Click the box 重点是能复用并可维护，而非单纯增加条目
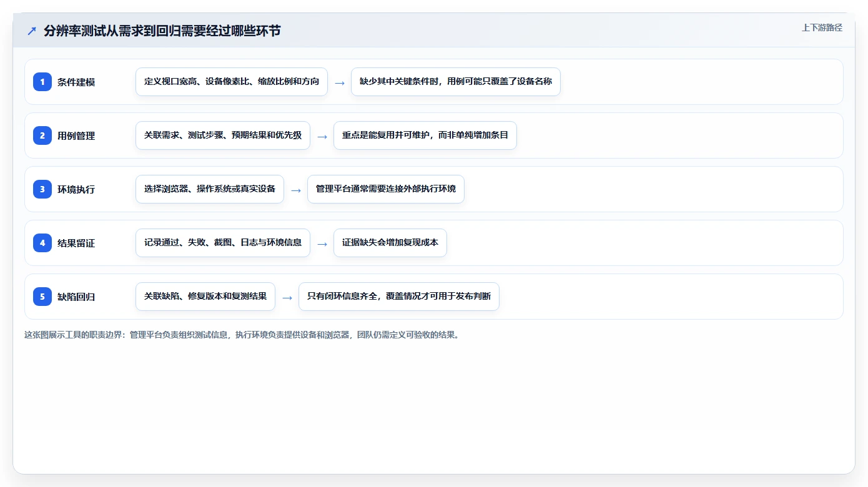 point(425,135)
